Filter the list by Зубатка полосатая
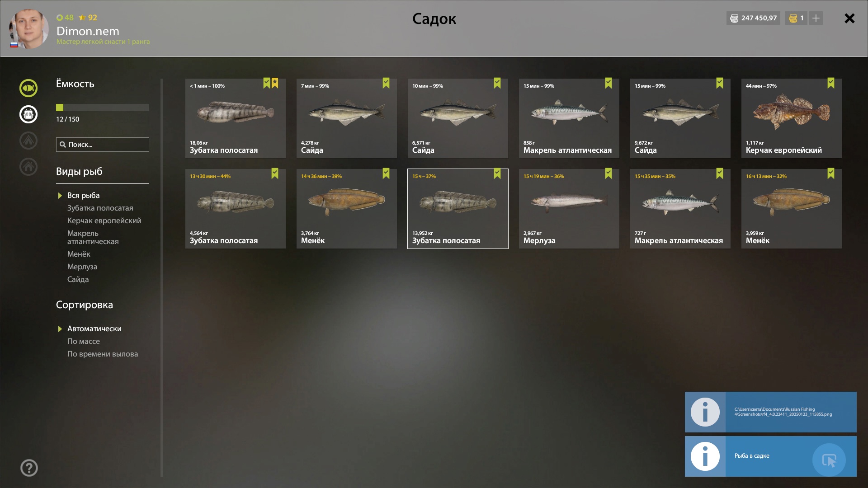 pyautogui.click(x=100, y=208)
